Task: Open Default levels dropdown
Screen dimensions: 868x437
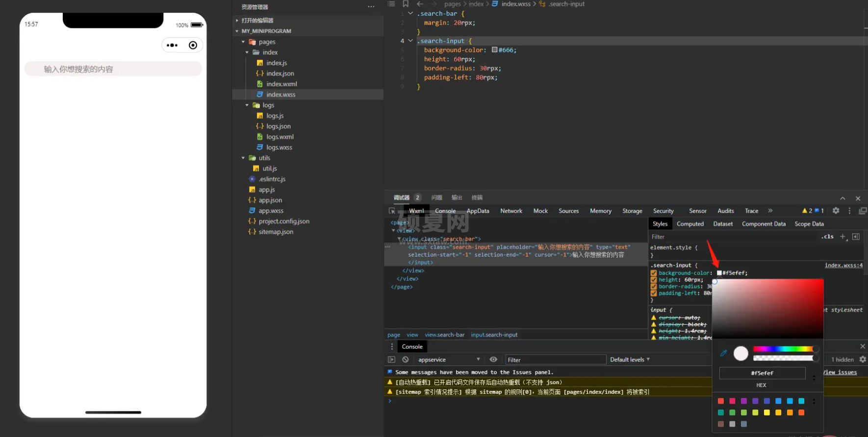Action: [630, 360]
